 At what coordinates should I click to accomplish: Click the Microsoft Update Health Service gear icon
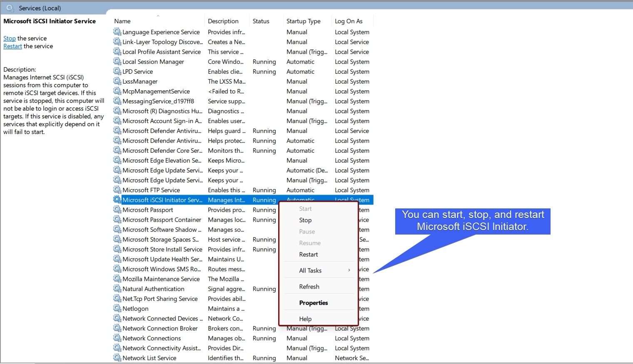tap(117, 259)
